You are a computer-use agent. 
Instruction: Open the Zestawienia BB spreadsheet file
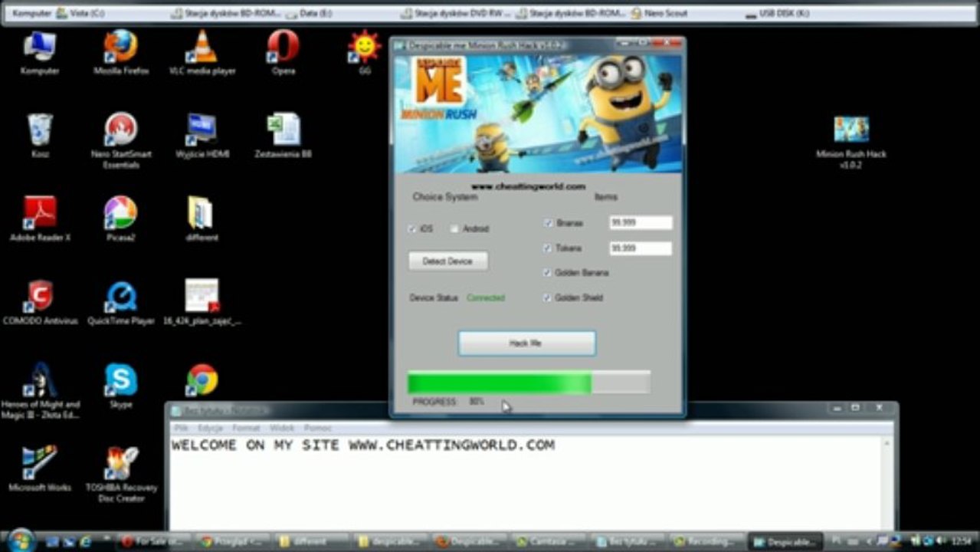tap(283, 136)
